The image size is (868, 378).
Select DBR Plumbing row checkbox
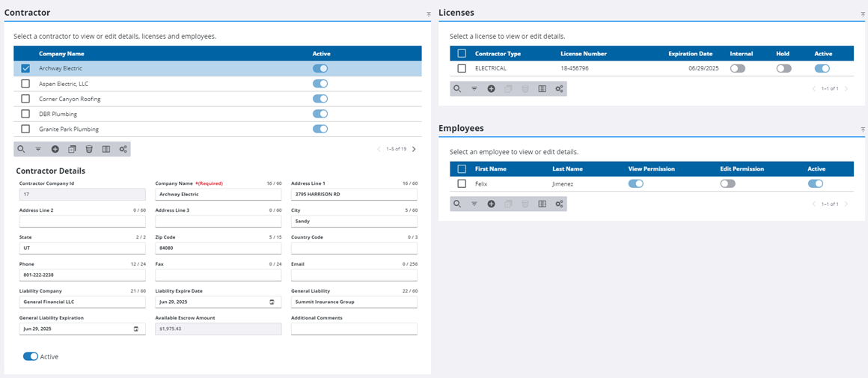(25, 114)
